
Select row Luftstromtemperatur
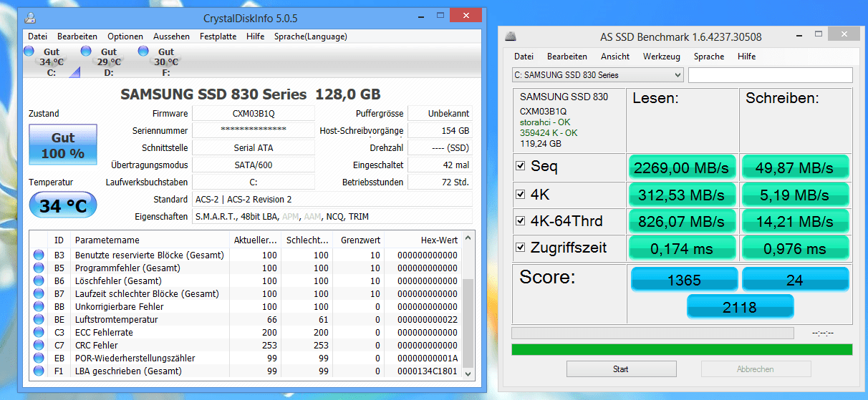click(x=246, y=319)
